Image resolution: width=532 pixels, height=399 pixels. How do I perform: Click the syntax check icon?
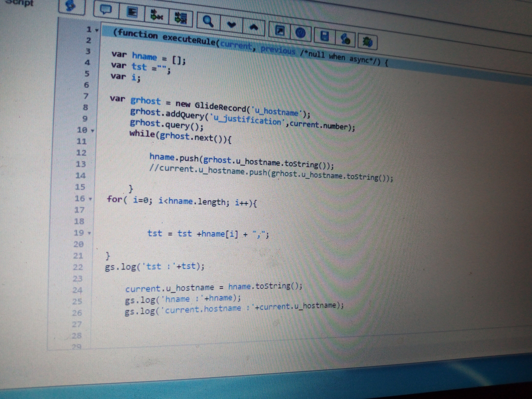coord(346,39)
